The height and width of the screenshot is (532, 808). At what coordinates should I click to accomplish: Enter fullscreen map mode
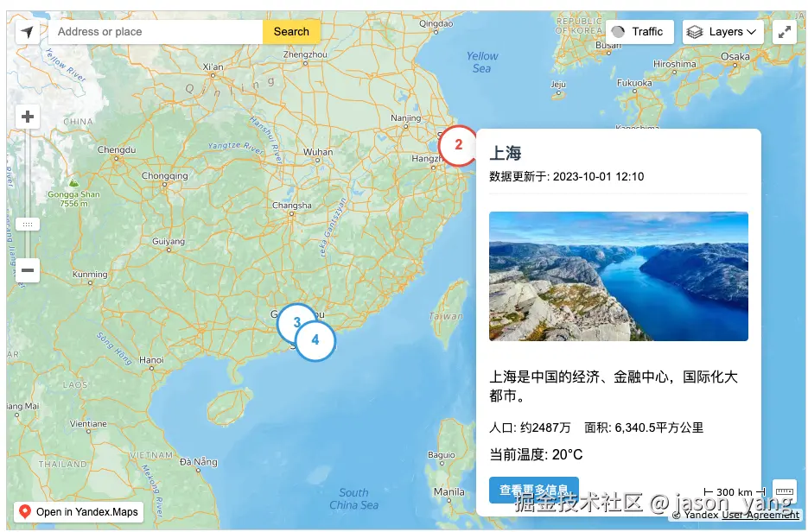[x=785, y=32]
